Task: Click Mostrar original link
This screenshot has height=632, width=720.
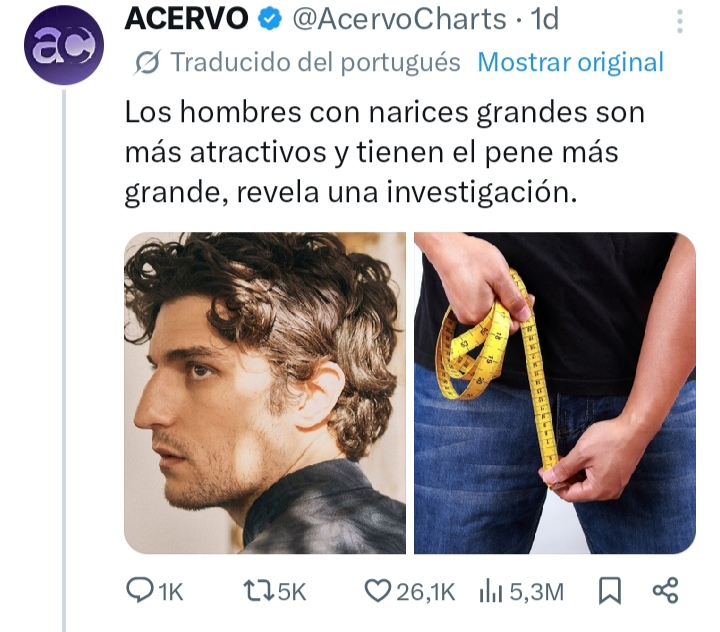Action: point(570,62)
